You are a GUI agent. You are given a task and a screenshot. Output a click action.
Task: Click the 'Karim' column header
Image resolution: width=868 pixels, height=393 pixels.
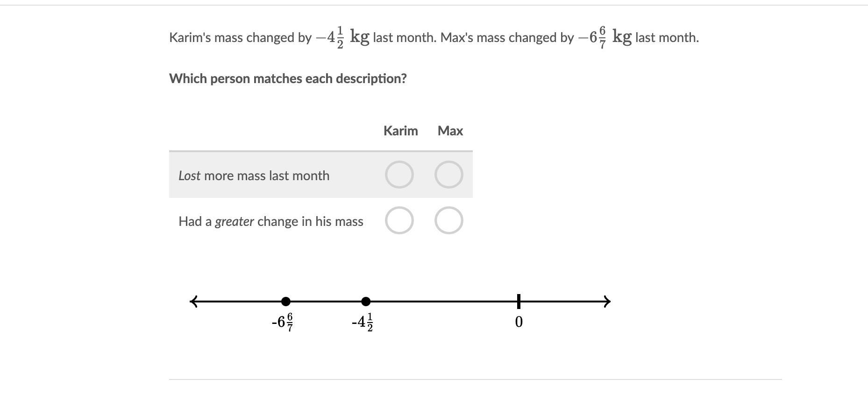(x=400, y=131)
